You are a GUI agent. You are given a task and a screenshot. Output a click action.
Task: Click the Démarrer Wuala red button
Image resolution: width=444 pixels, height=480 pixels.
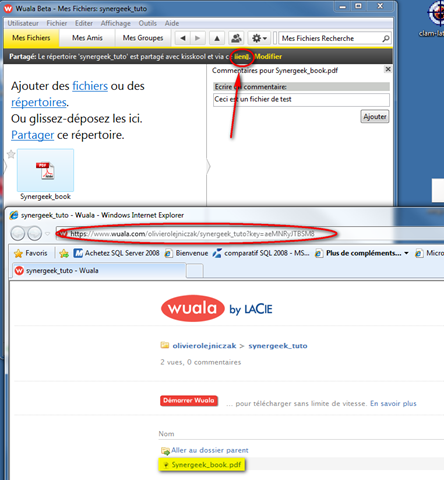pyautogui.click(x=189, y=401)
